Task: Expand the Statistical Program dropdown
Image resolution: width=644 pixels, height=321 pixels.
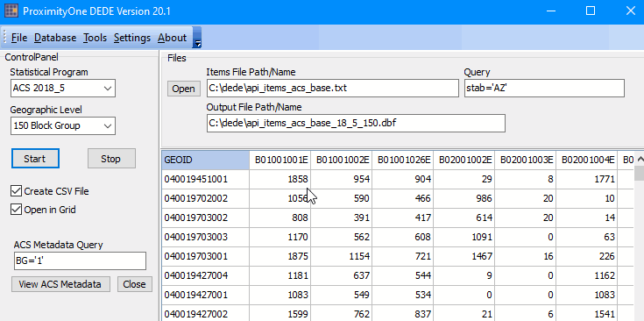Action: tap(108, 89)
